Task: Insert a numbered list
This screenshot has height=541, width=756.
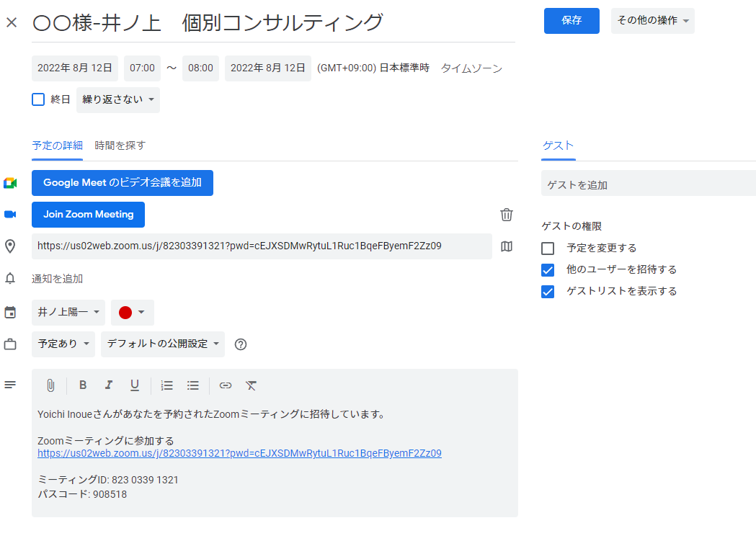Action: point(167,385)
